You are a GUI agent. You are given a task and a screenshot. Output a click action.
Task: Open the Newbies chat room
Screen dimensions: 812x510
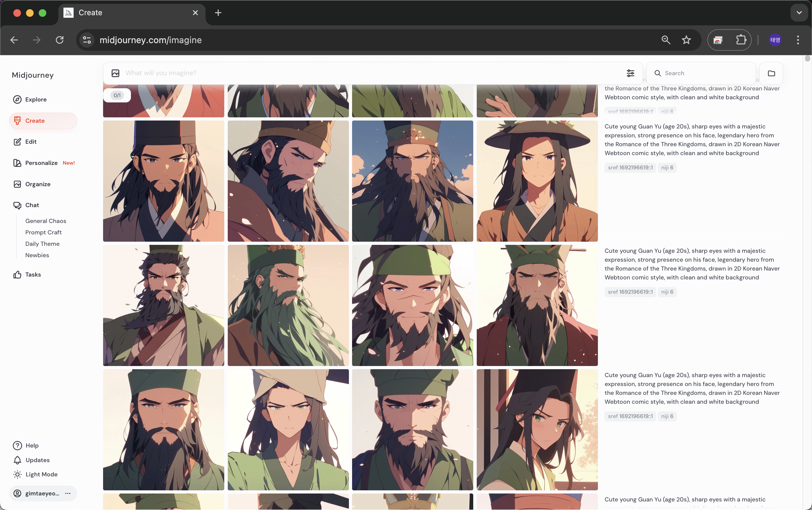click(37, 255)
